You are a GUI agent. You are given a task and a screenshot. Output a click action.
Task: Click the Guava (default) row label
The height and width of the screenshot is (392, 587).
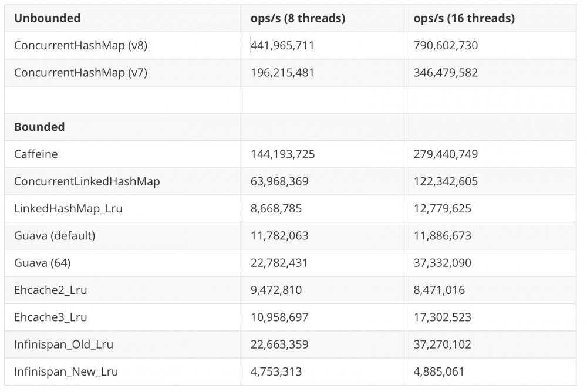pyautogui.click(x=55, y=236)
